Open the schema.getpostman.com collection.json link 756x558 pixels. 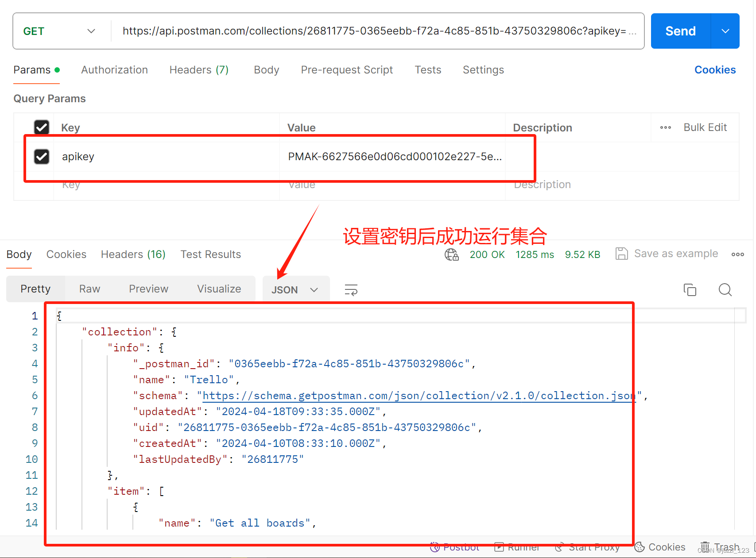click(419, 396)
